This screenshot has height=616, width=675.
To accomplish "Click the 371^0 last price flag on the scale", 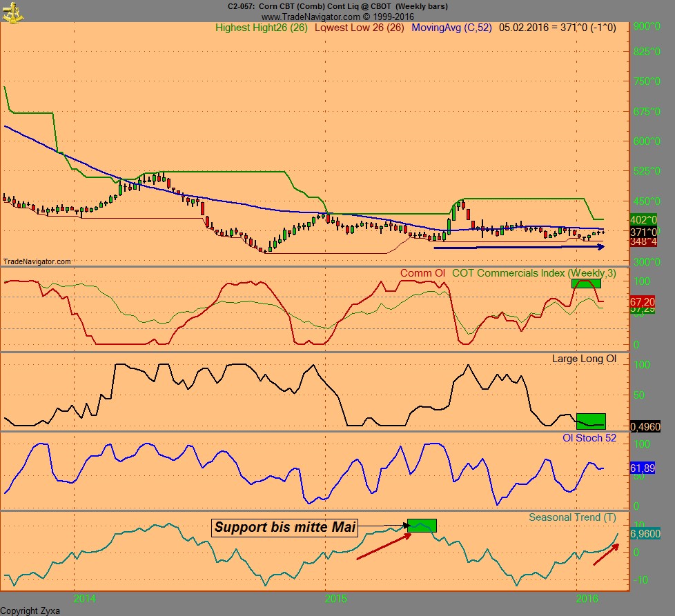I will coord(645,232).
